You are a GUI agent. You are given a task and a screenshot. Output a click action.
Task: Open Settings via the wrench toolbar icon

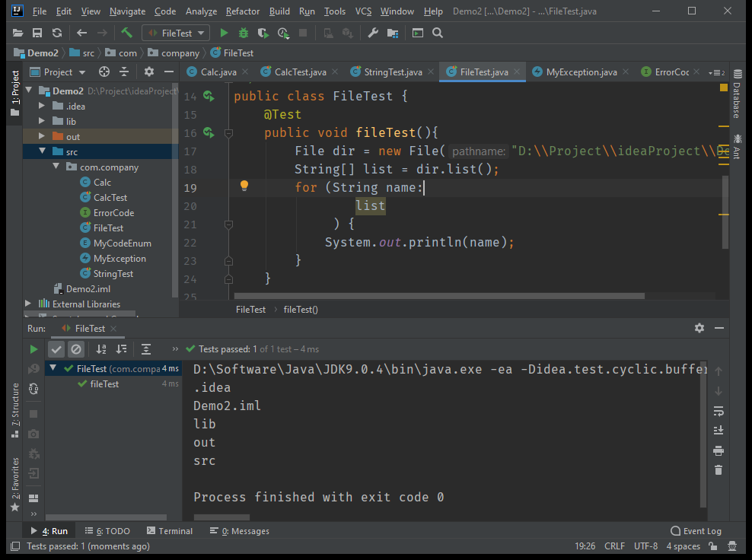point(373,33)
